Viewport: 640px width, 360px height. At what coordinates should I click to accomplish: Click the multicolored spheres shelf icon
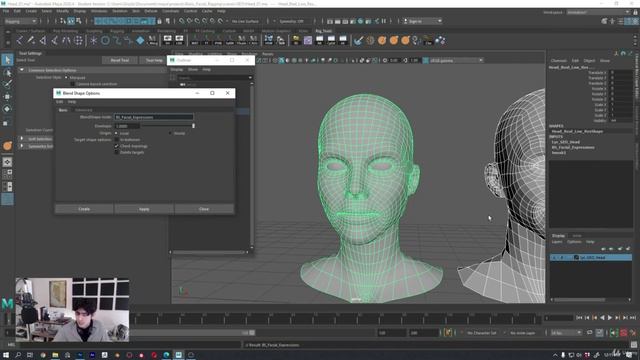click(440, 40)
